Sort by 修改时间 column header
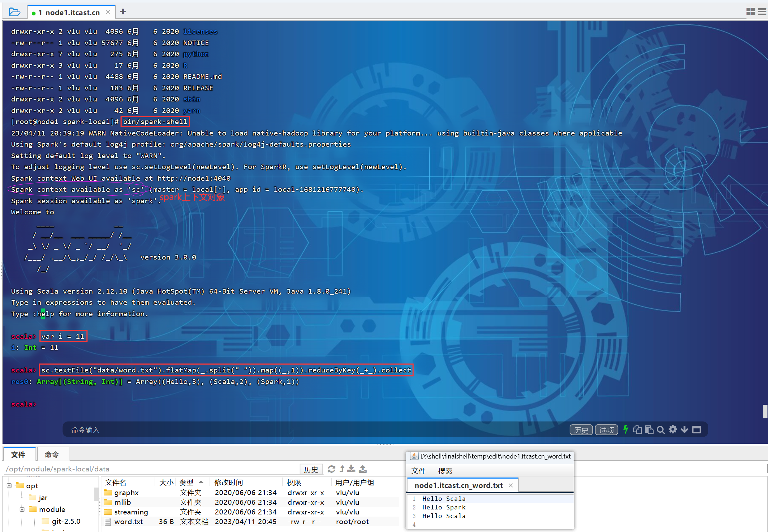 (247, 482)
